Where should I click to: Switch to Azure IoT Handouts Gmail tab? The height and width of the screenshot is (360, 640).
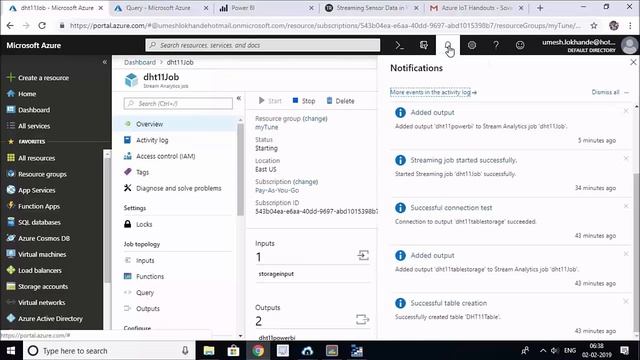pos(477,8)
